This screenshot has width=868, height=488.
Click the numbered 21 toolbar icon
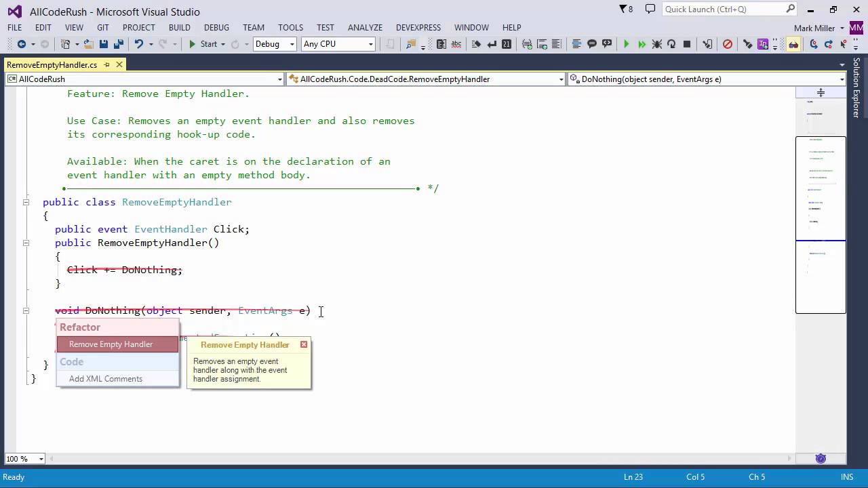(507, 44)
